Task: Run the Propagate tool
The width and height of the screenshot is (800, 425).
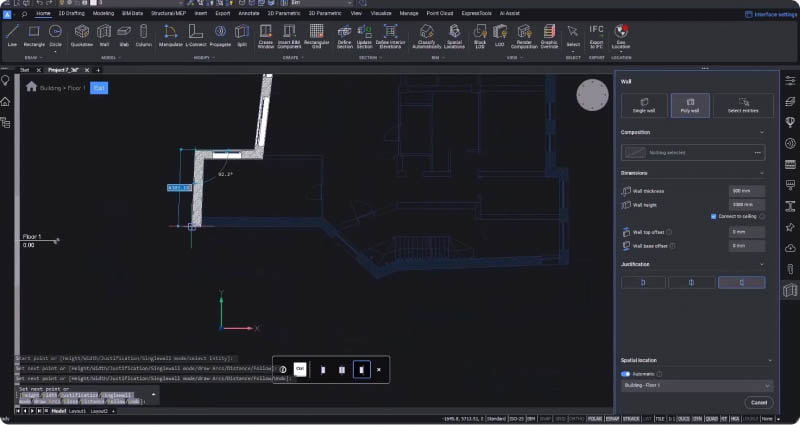Action: point(220,36)
